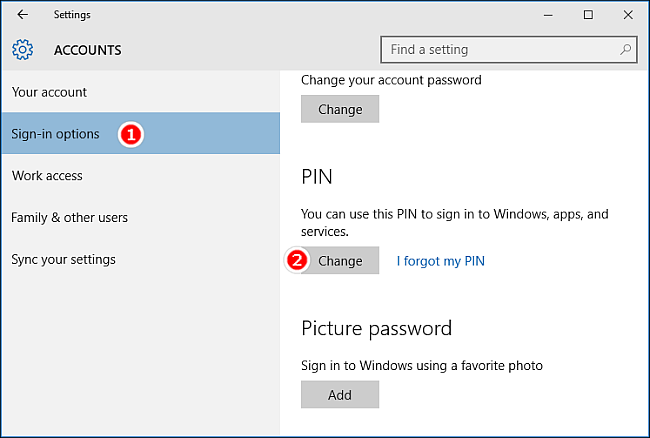Click the Picture password heading

point(376,329)
